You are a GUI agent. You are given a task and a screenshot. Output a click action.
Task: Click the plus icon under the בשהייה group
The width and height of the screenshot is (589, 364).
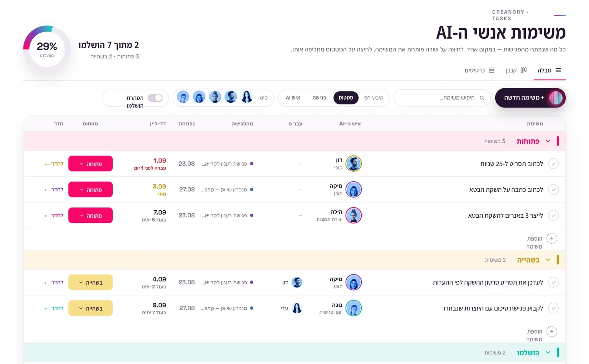tap(552, 331)
